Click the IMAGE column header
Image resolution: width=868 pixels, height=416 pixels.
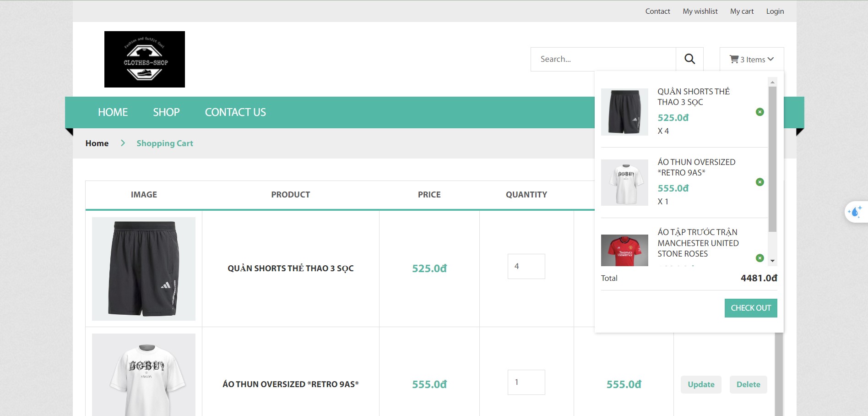point(144,195)
